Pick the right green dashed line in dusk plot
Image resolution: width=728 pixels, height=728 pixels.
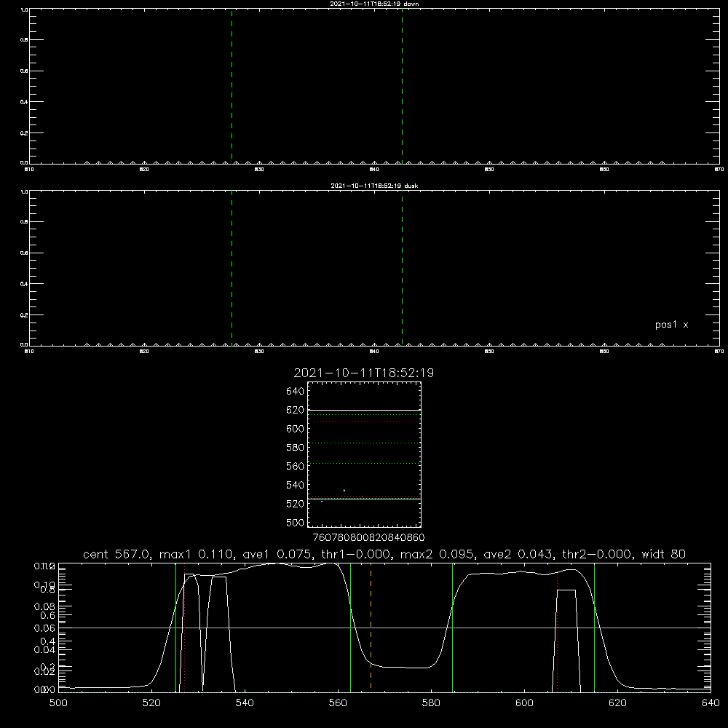click(402, 269)
